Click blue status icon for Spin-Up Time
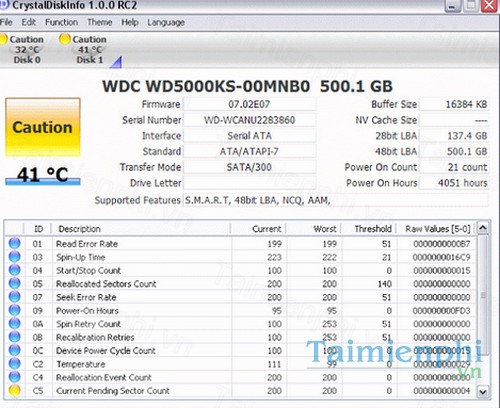 click(x=14, y=257)
